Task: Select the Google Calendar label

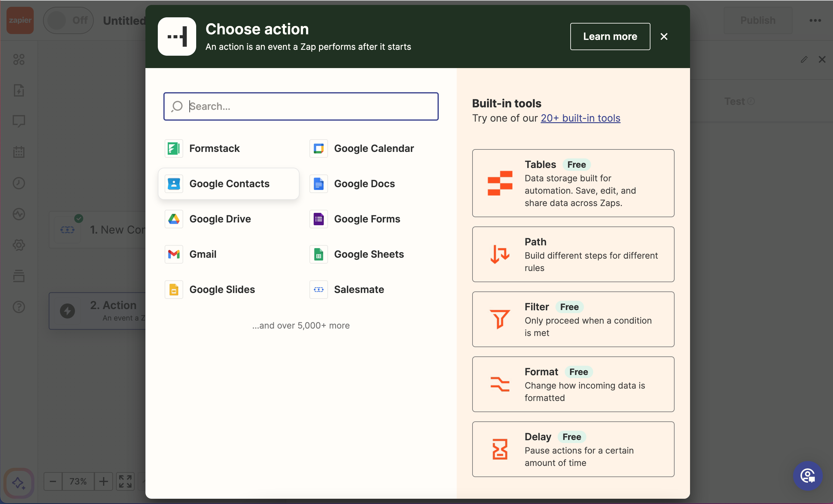Action: click(374, 149)
